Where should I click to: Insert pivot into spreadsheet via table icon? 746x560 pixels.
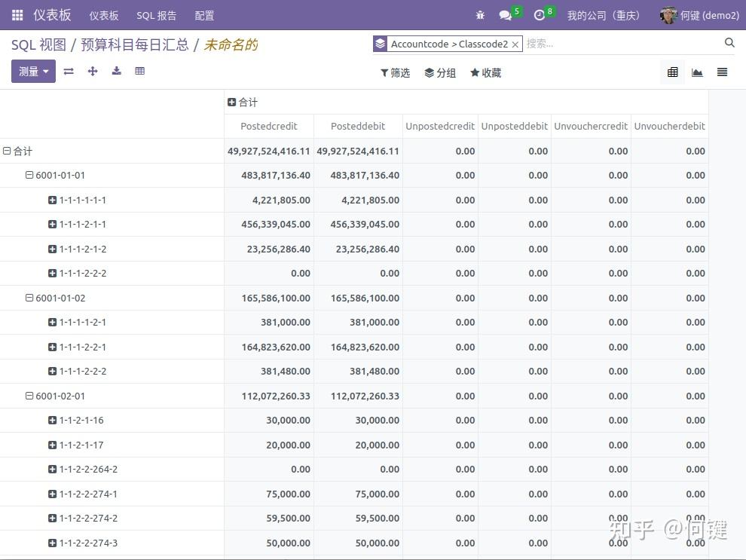click(139, 71)
